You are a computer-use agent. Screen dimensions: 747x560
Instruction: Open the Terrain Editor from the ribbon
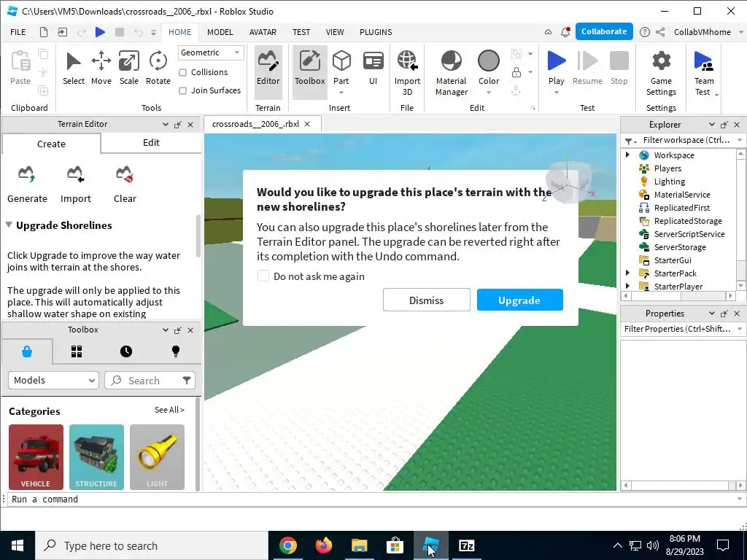pos(268,71)
